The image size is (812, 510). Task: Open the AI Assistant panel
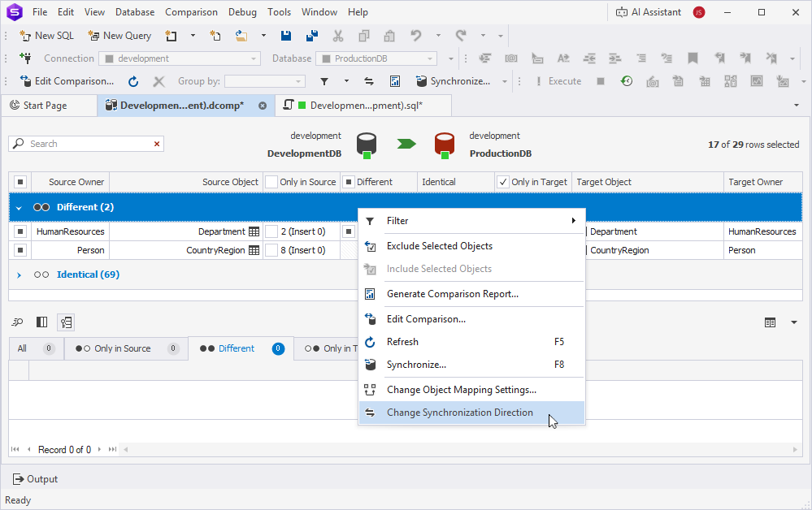[647, 12]
